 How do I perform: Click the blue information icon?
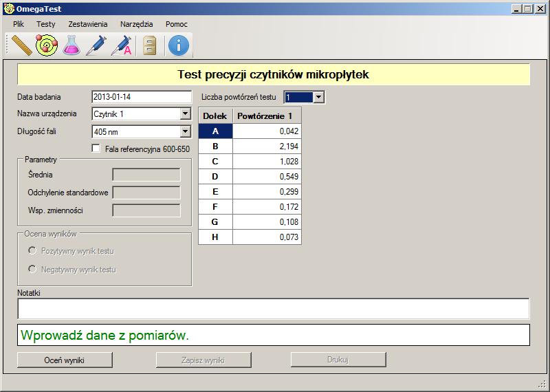point(178,45)
